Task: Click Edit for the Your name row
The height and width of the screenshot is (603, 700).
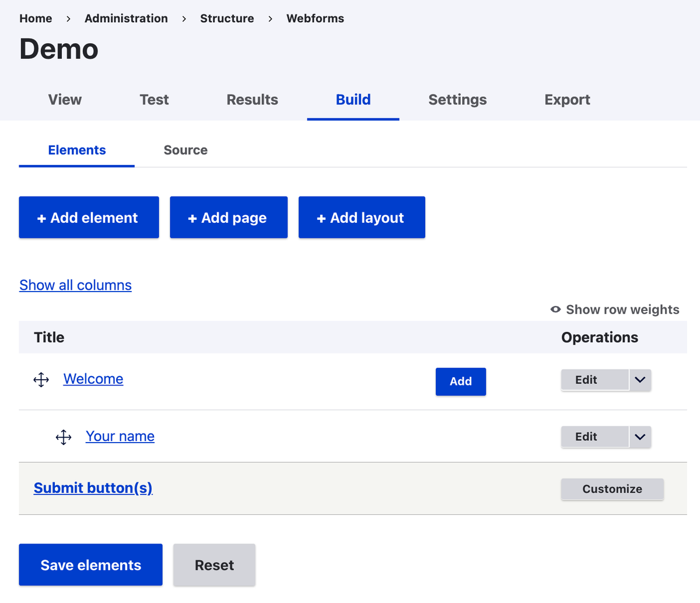Action: tap(595, 437)
